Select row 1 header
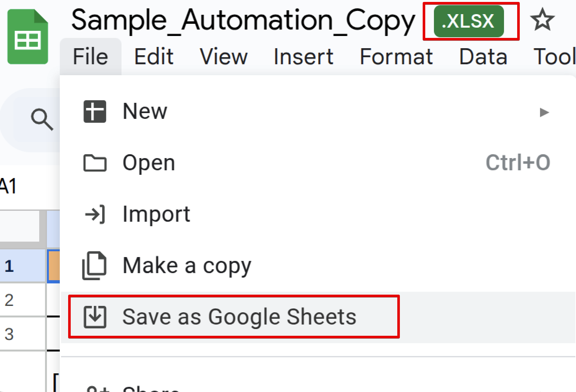This screenshot has width=576, height=392. click(22, 266)
